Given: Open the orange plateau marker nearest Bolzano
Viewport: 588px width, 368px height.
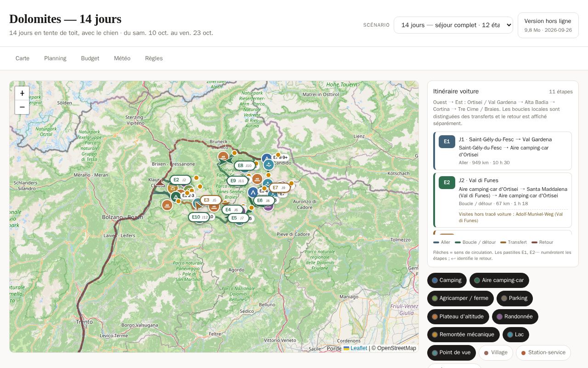Looking at the screenshot, I should pyautogui.click(x=167, y=205).
